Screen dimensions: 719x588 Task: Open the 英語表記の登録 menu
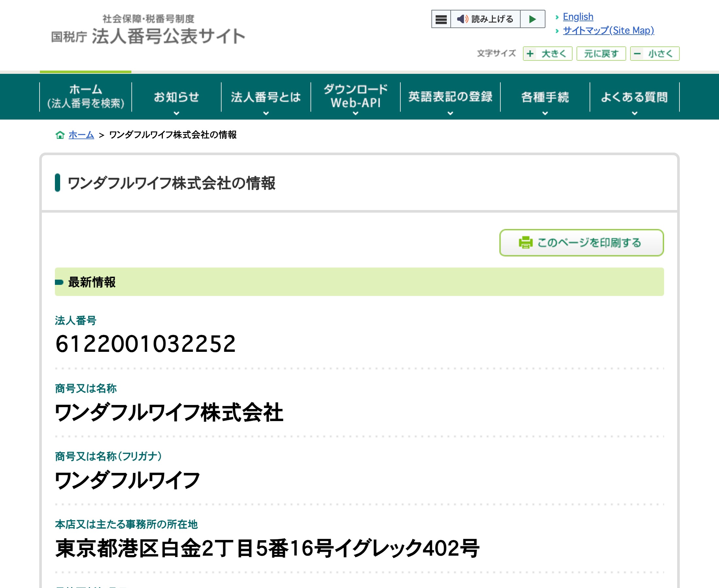tap(450, 97)
